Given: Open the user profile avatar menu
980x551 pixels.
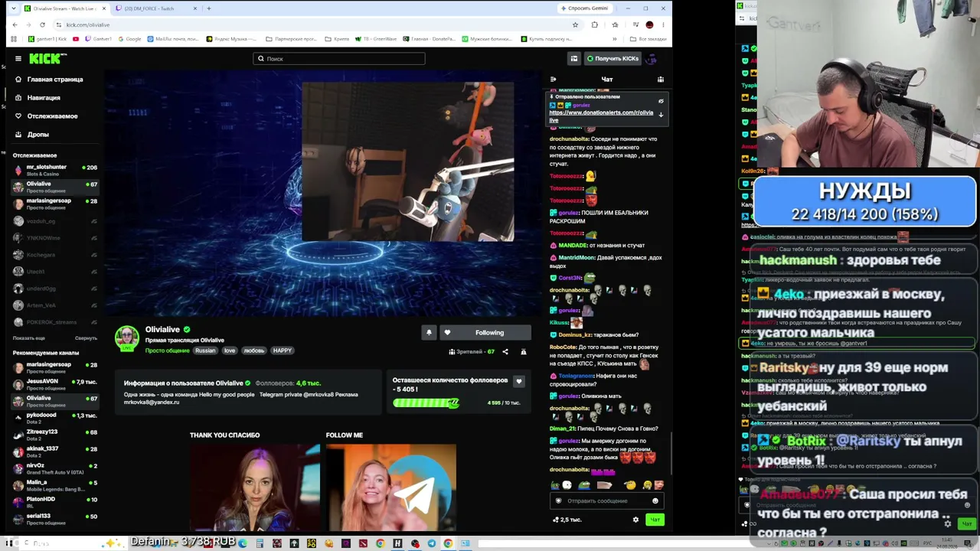Looking at the screenshot, I should 652,58.
